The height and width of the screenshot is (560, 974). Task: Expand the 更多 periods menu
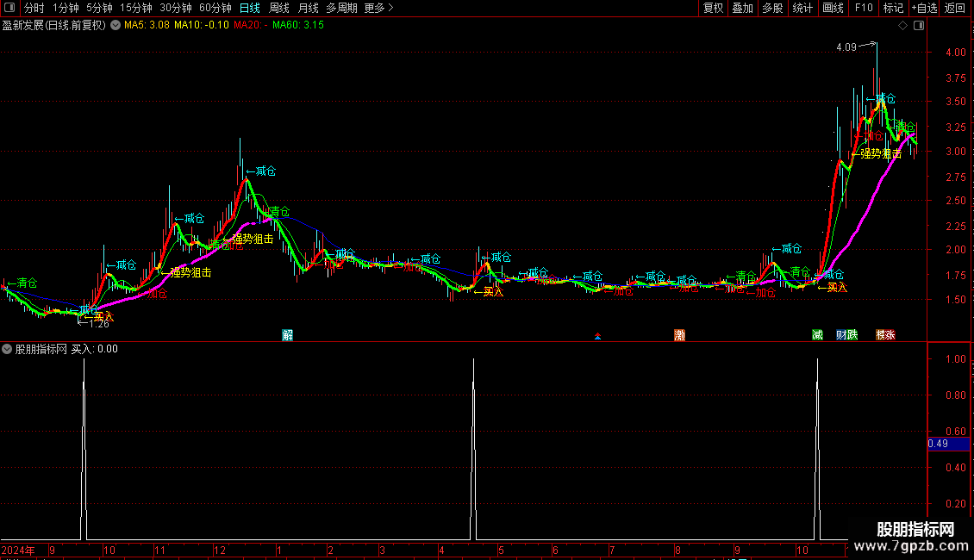point(378,8)
